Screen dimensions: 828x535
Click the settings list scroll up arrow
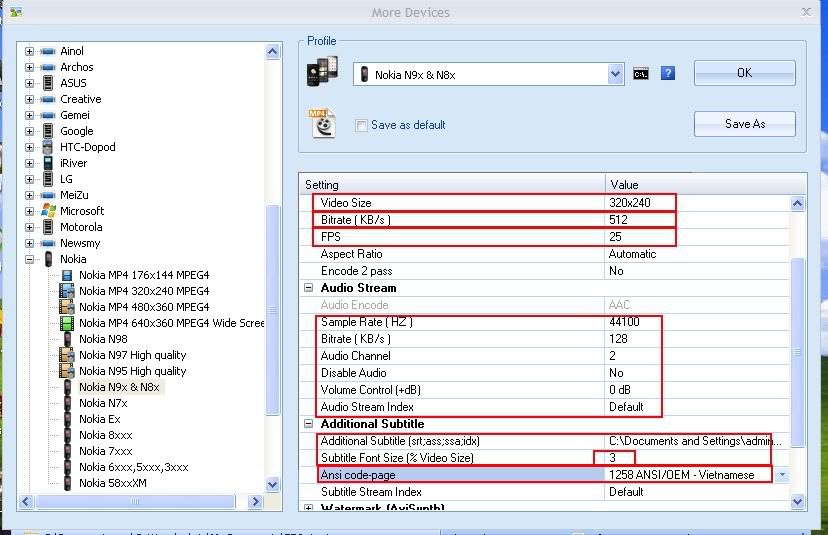(797, 203)
